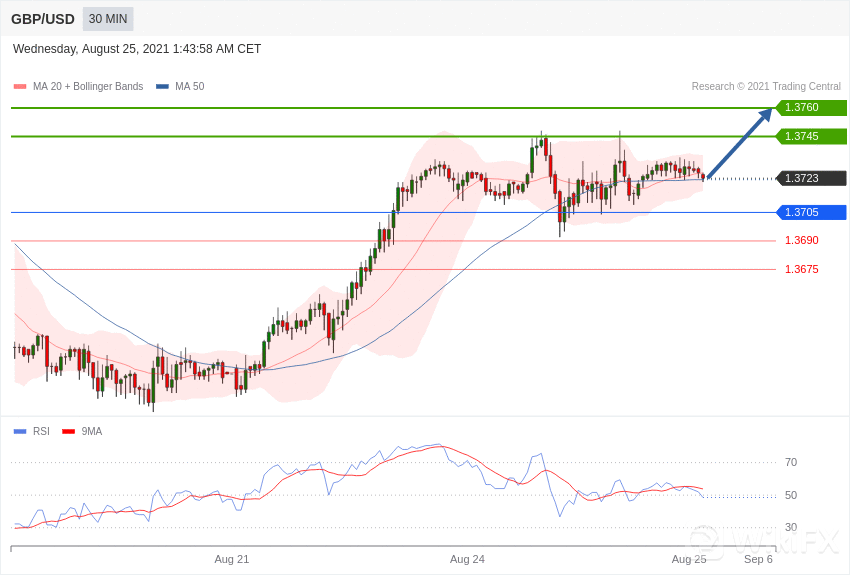Click the pink MA 20 Bollinger Bands legend swatch
Screen dimensions: 850x576
click(x=20, y=87)
